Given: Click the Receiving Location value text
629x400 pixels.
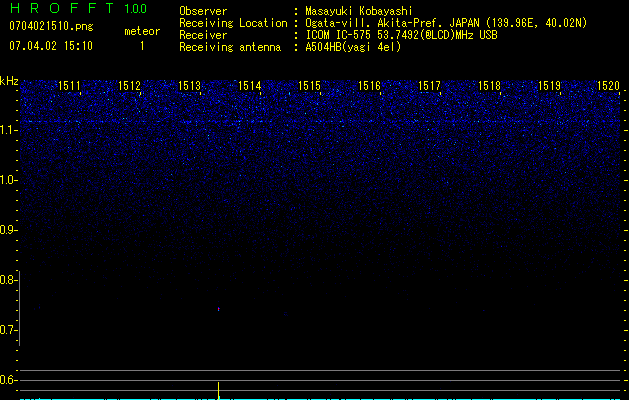Looking at the screenshot, I should [x=446, y=23].
